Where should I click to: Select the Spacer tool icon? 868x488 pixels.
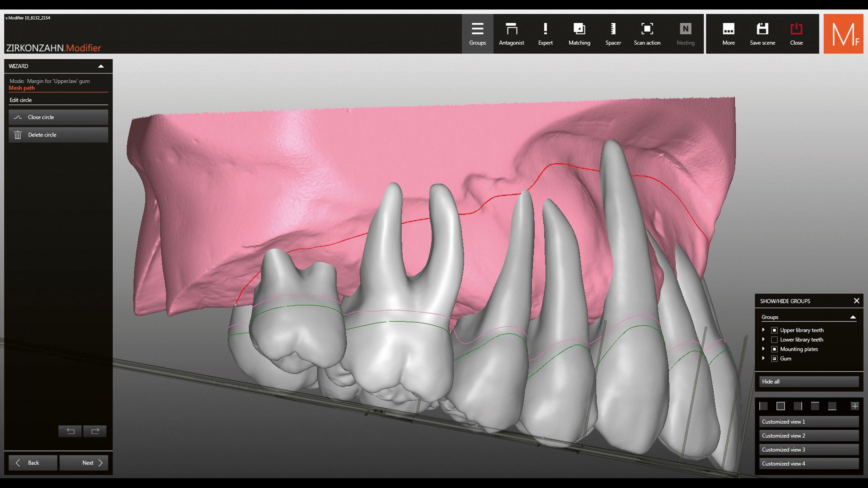coord(613,34)
